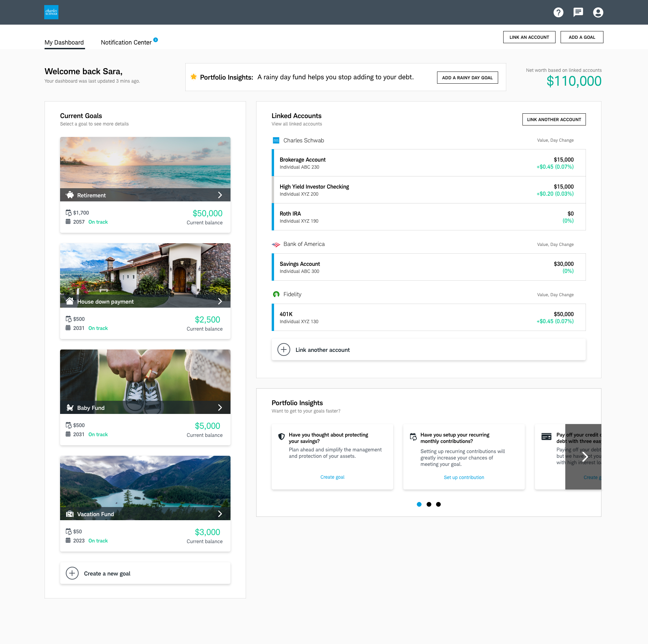
Task: Click the shield icon on savings insight card
Action: point(281,437)
